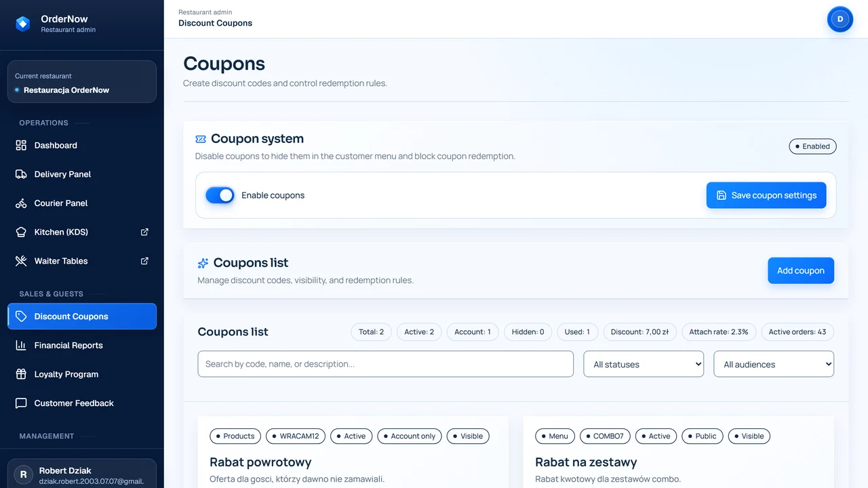Click the Hidden: 0 stat chip
The height and width of the screenshot is (488, 868).
pos(528,332)
